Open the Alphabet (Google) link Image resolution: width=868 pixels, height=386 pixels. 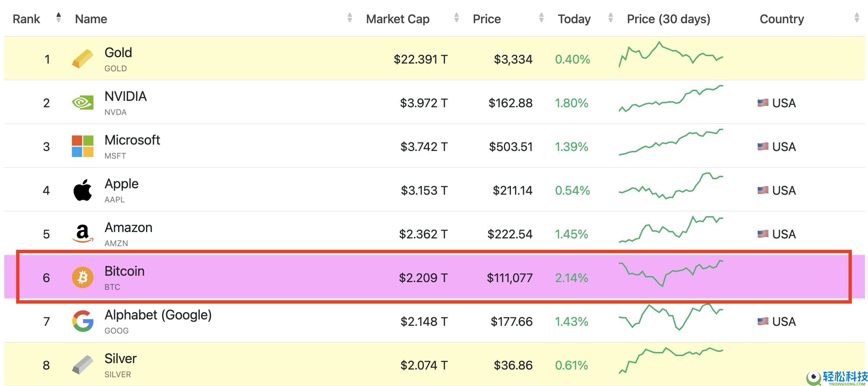click(x=158, y=315)
